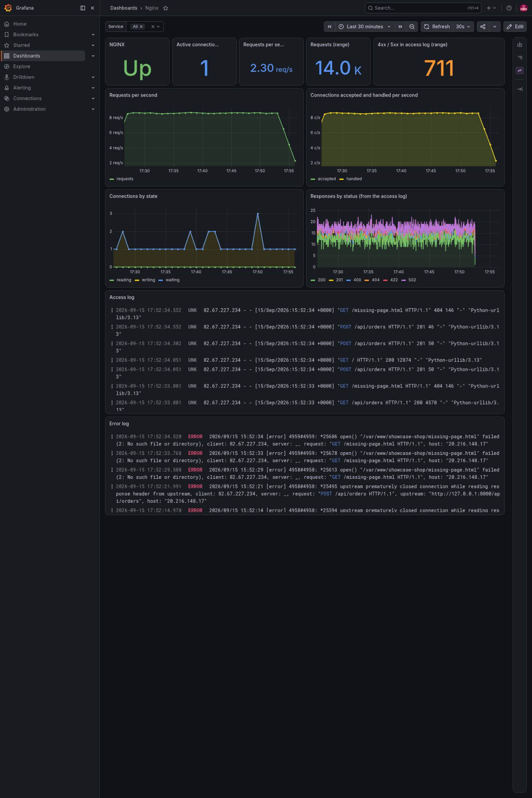Select Dashboards in the sidebar

point(43,56)
